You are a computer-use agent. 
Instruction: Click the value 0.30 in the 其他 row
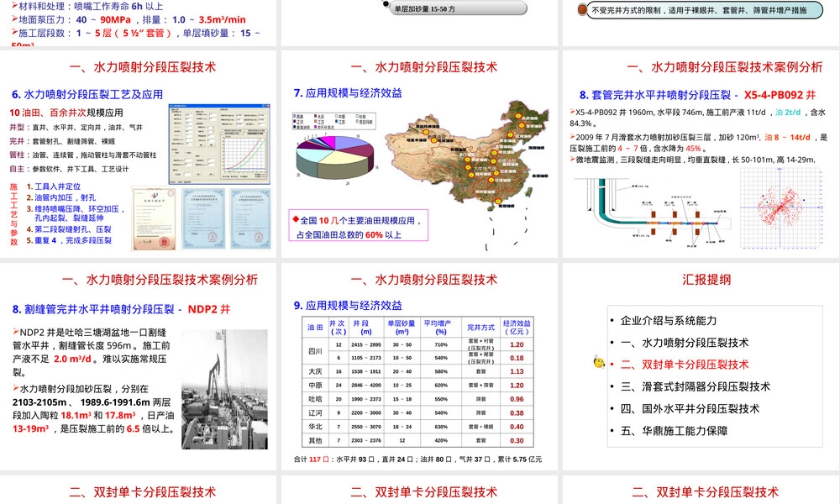(x=517, y=440)
